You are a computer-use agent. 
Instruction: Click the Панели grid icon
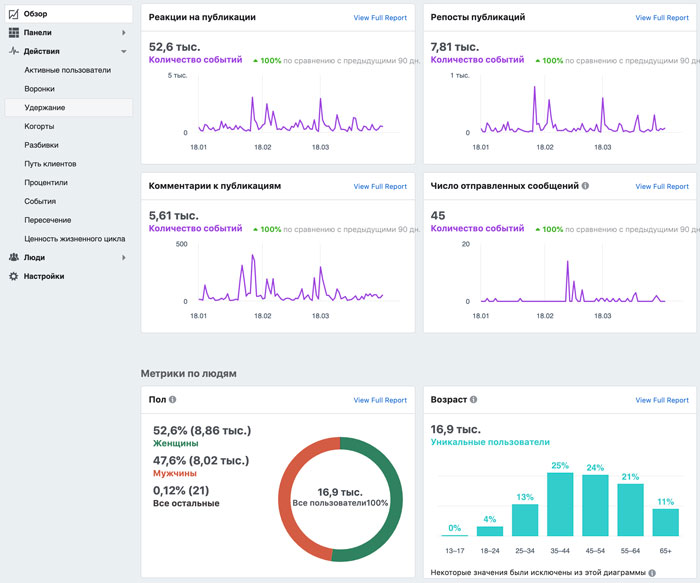(x=14, y=33)
